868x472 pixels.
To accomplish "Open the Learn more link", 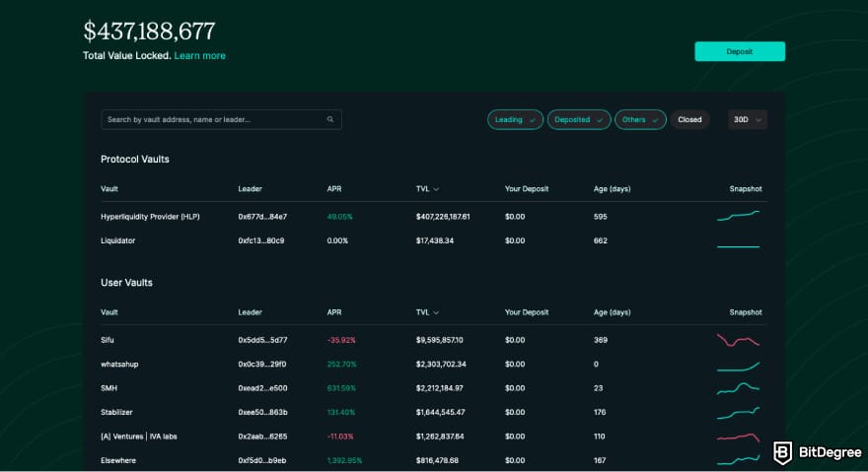I will (x=200, y=55).
